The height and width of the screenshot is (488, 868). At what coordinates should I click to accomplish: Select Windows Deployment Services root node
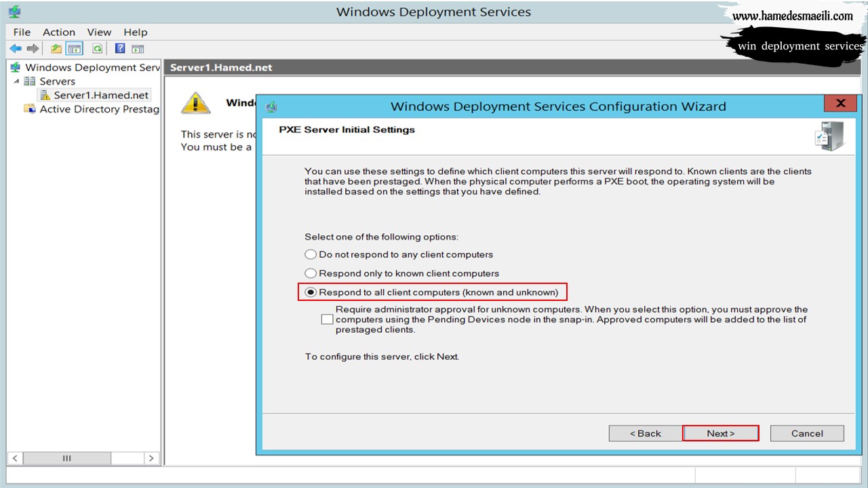click(93, 67)
